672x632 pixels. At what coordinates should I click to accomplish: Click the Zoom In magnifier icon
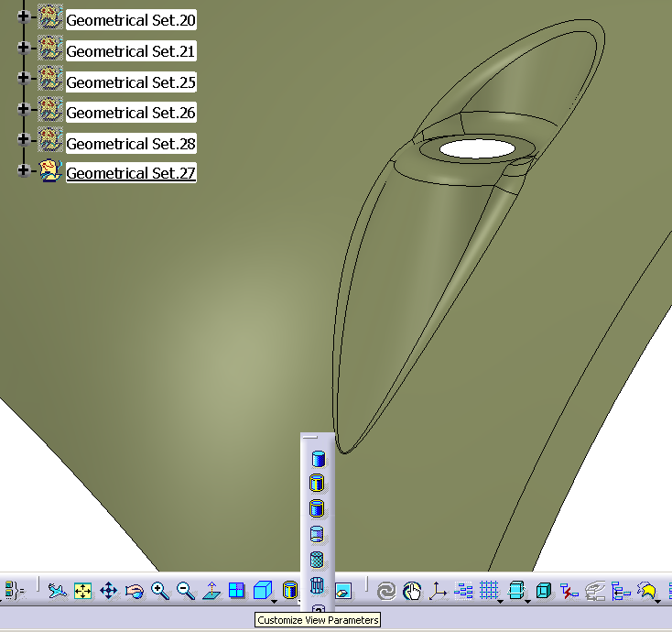pos(160,591)
